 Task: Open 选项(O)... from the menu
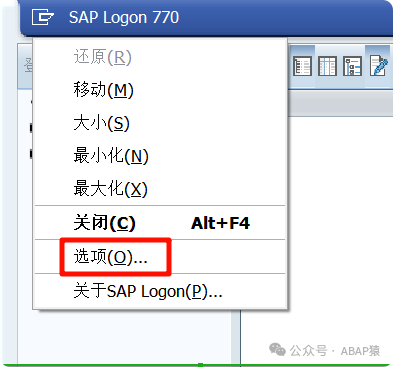coord(160,257)
